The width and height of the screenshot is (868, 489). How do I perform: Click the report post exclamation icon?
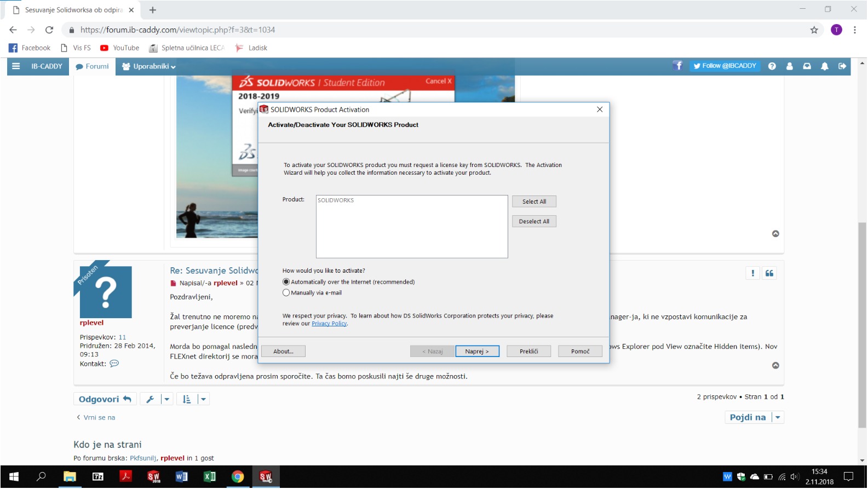752,273
